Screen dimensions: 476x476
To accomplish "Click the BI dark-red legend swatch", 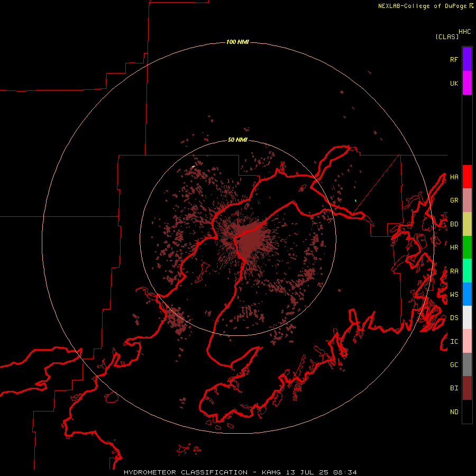I will (x=467, y=388).
